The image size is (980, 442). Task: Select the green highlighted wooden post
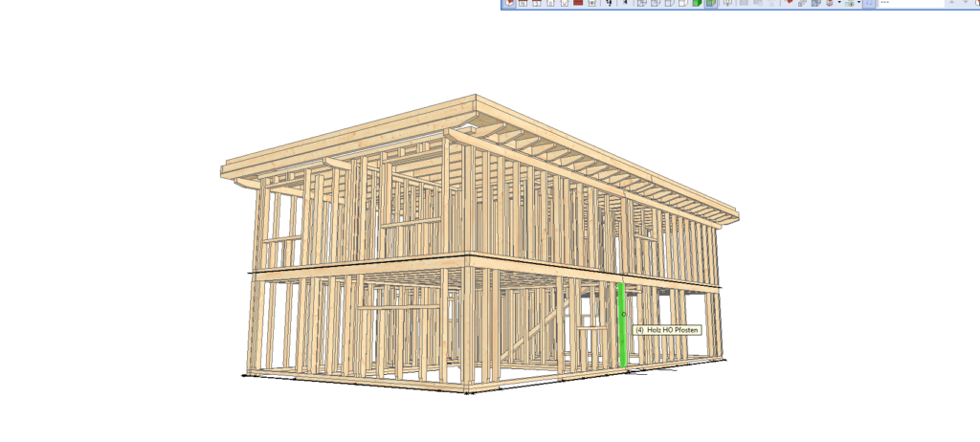622,325
